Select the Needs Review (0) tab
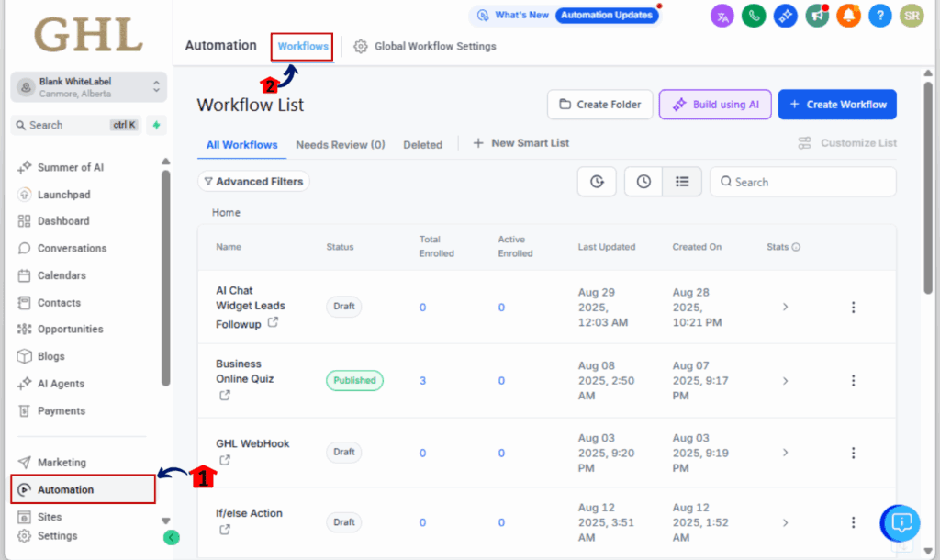The image size is (940, 560). [x=341, y=145]
